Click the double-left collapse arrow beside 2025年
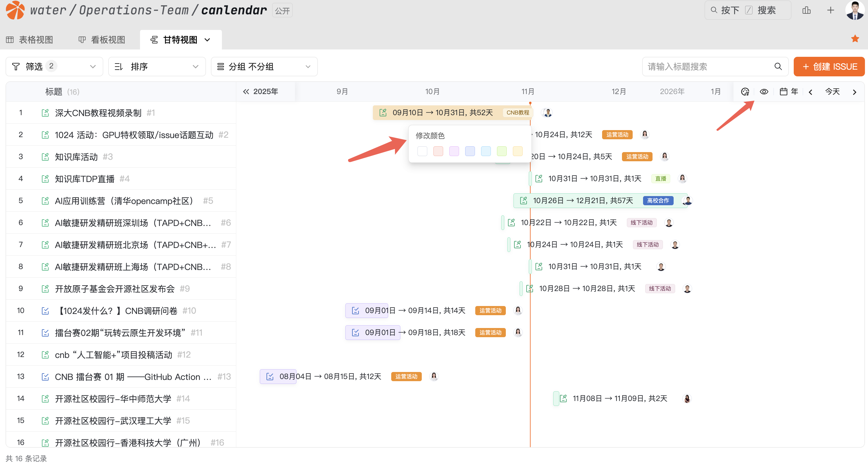This screenshot has width=868, height=463. point(246,92)
